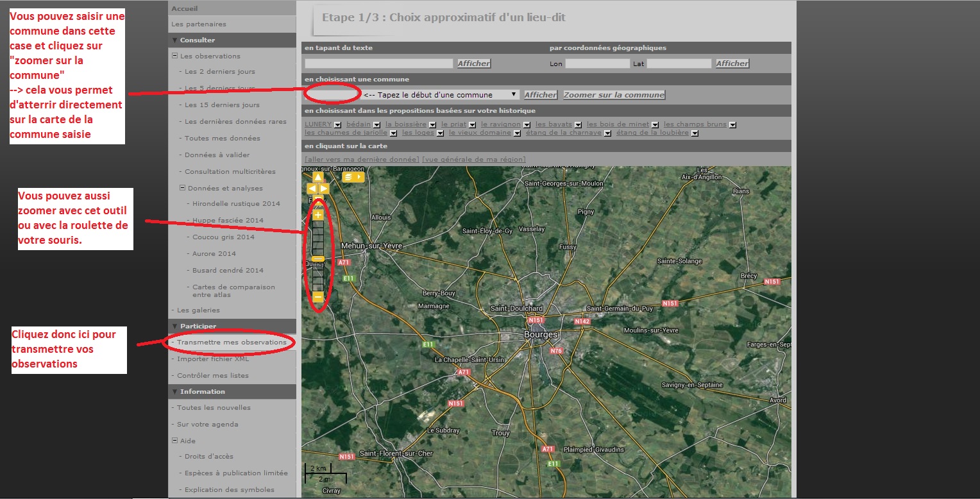This screenshot has height=499, width=980.
Task: Open 'aller vers ma dernière donnée' link
Action: pos(362,159)
